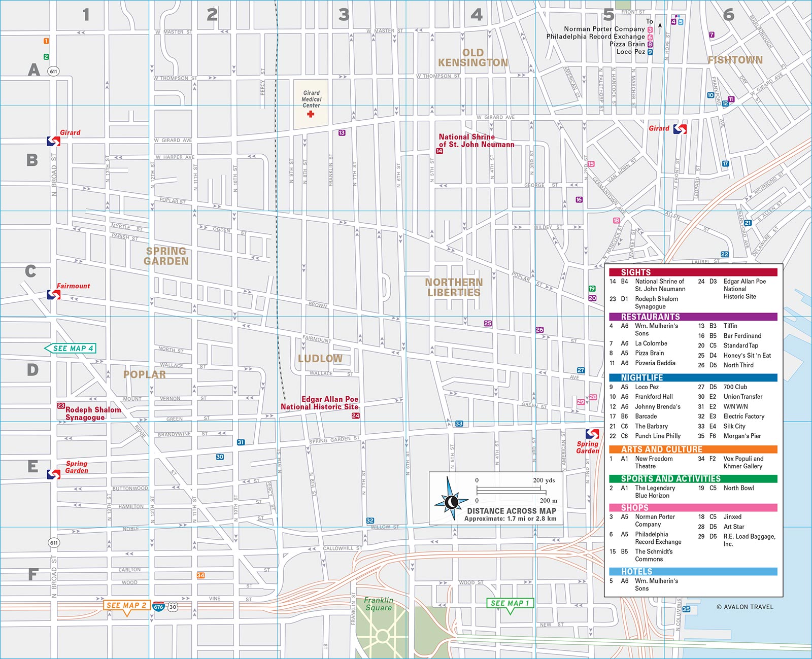Select purple marker 13 near Girard Medical Center

(342, 133)
